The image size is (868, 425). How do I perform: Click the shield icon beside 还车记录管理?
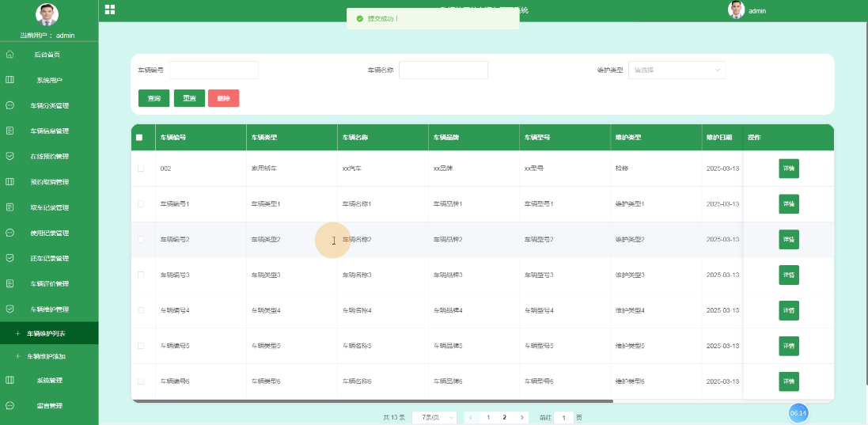pyautogui.click(x=9, y=258)
